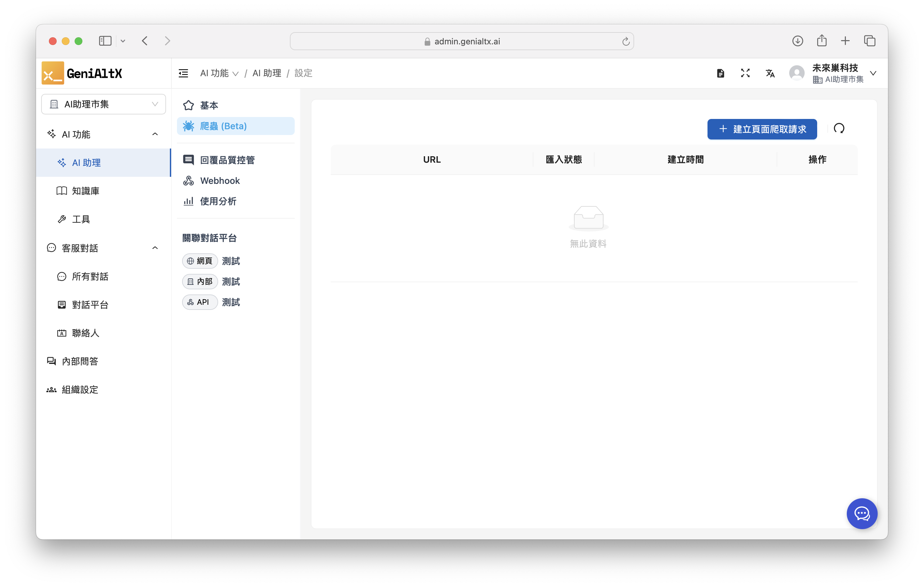
Task: Click the 建立頁面爬取請求 button
Action: [762, 129]
